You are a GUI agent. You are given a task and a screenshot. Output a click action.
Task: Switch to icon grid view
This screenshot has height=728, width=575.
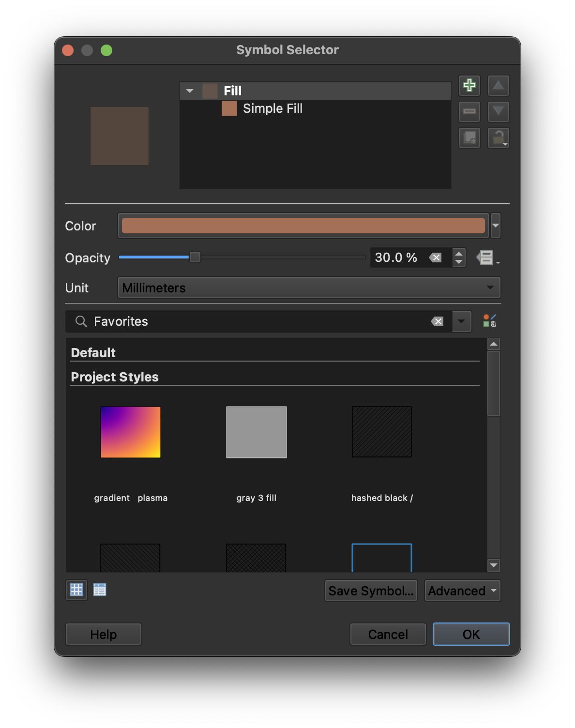point(76,590)
